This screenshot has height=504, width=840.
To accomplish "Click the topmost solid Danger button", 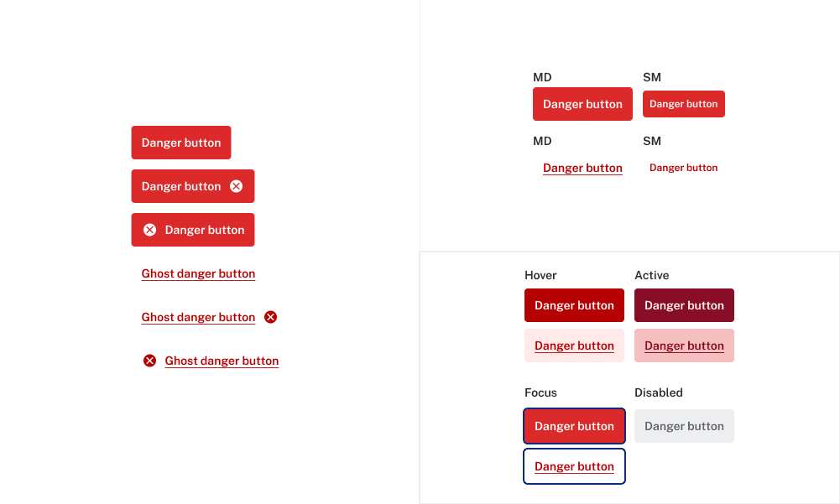I will [181, 143].
